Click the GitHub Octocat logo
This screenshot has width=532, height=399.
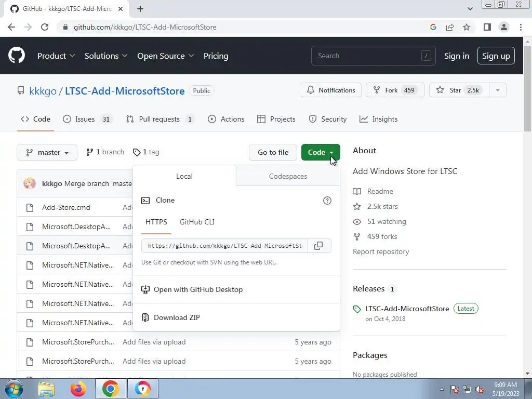pyautogui.click(x=17, y=56)
